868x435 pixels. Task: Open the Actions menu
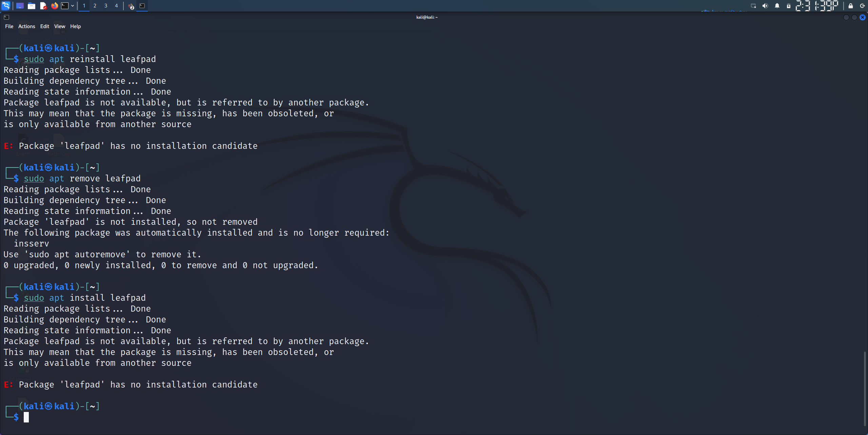point(26,26)
